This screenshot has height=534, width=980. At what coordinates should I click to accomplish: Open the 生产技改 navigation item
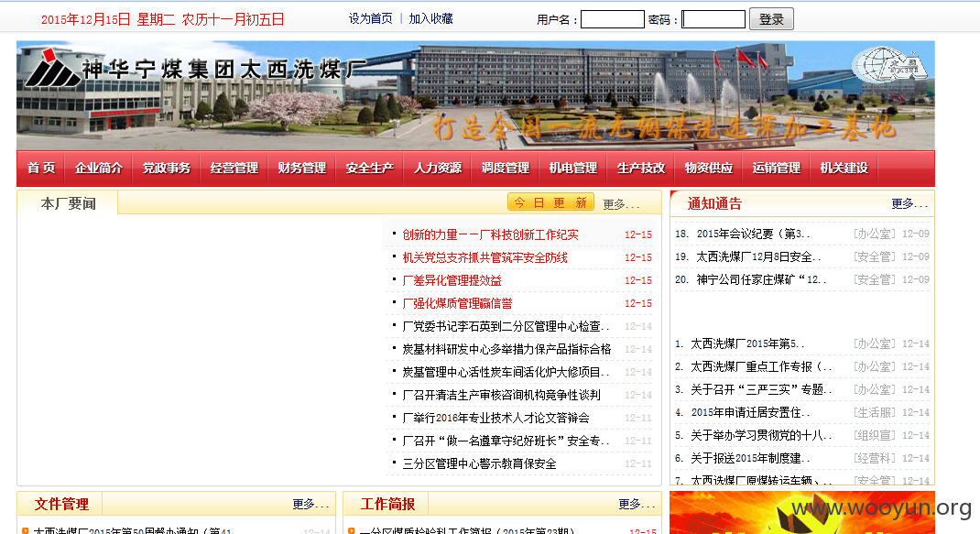[x=640, y=169]
